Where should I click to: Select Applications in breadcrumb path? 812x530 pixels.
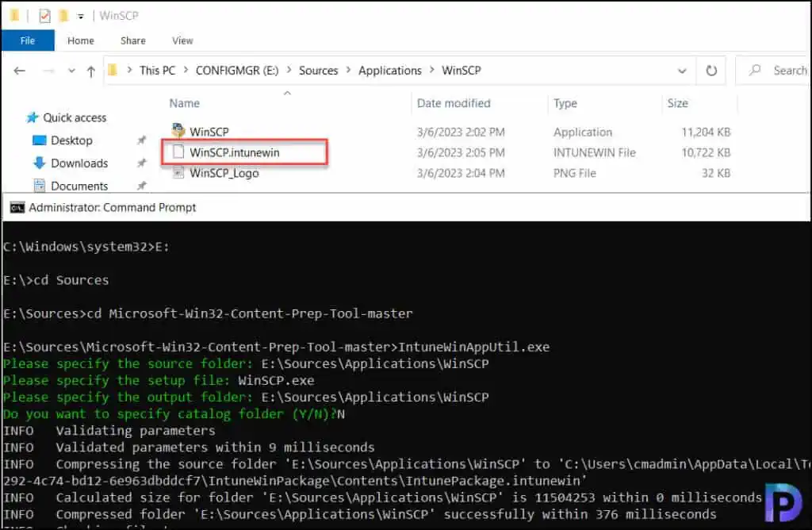[390, 71]
